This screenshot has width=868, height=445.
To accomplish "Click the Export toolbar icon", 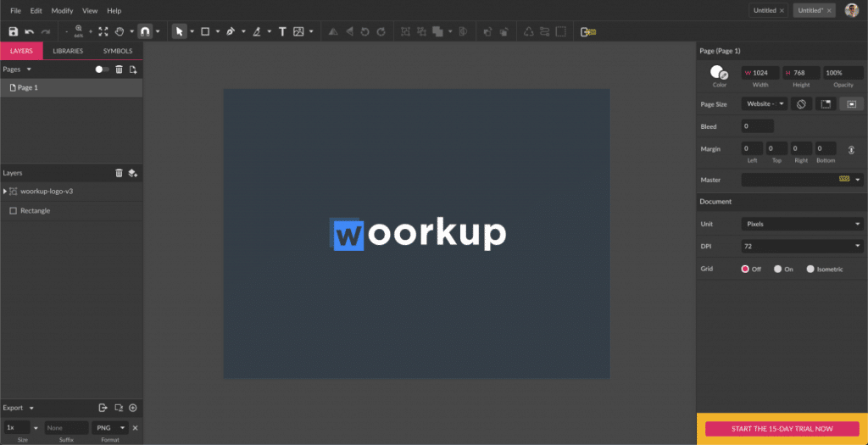I will click(588, 31).
